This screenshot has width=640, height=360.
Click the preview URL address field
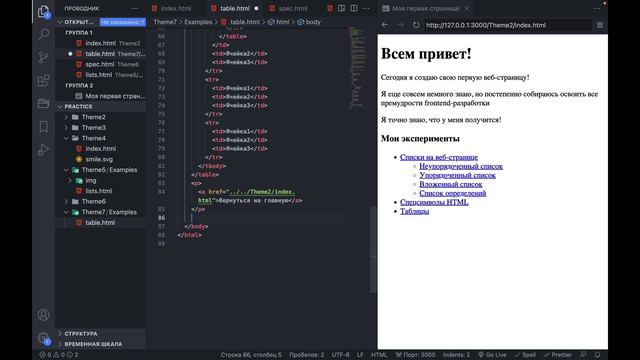pos(507,25)
